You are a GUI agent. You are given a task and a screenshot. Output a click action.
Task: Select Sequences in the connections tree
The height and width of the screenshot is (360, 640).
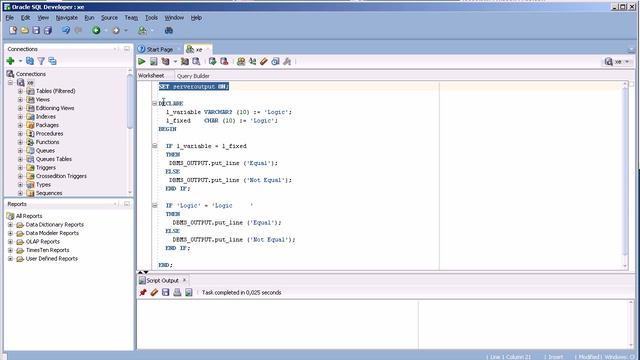[x=49, y=193]
